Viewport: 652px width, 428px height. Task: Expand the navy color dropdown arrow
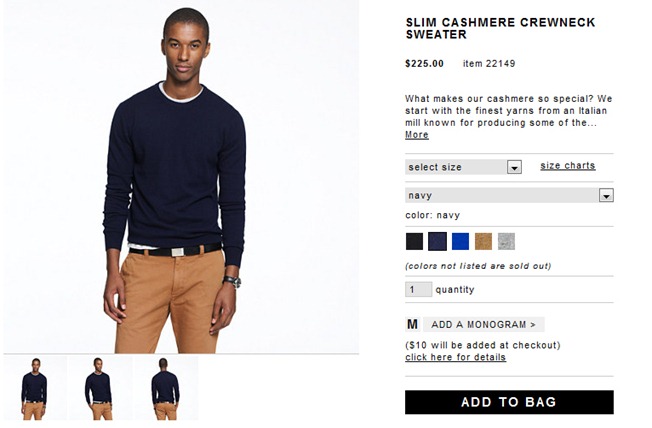pos(606,195)
